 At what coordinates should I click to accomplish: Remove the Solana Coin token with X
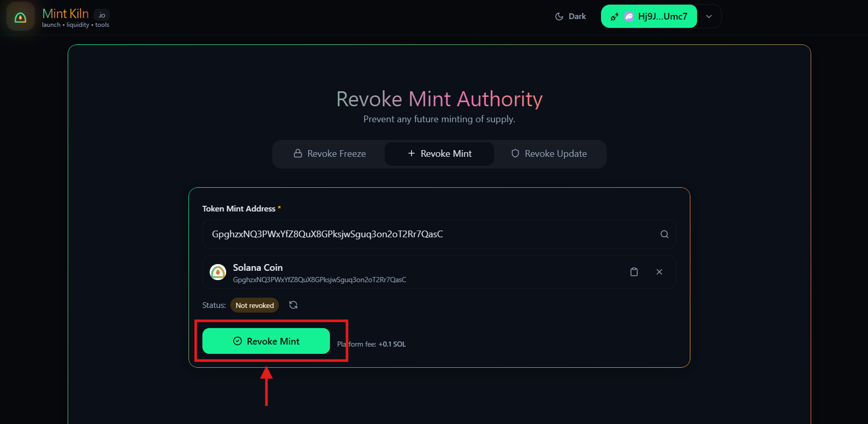point(659,272)
